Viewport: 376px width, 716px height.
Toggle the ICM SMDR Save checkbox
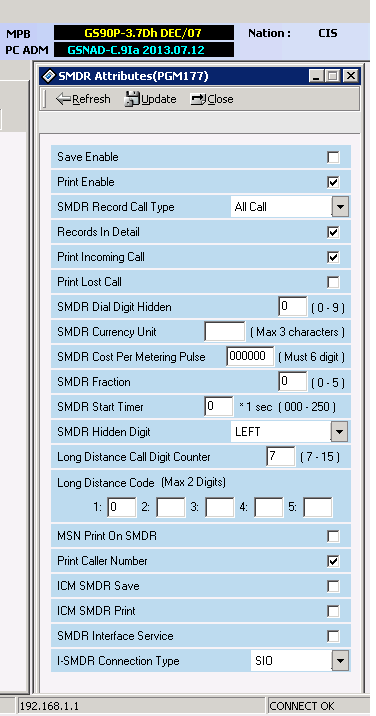coord(334,586)
